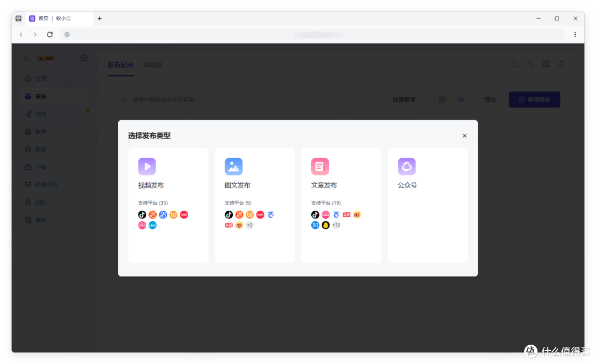Click 支持平台 (9) label

(238, 203)
